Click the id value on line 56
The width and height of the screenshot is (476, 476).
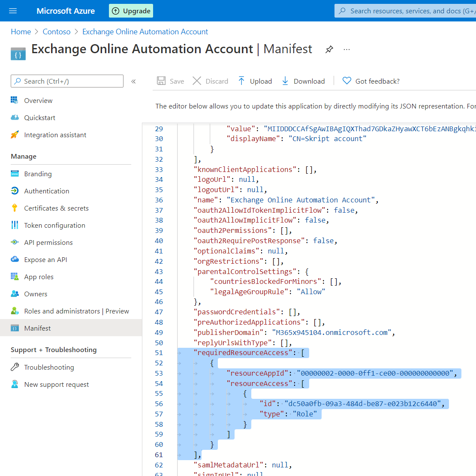point(363,404)
